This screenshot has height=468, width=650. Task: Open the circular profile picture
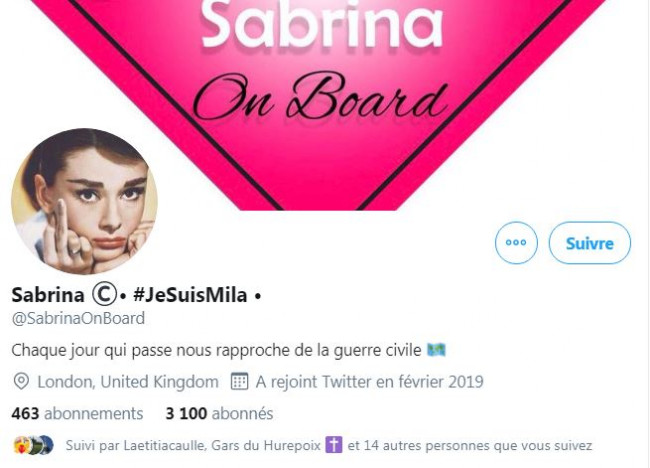[x=85, y=201]
